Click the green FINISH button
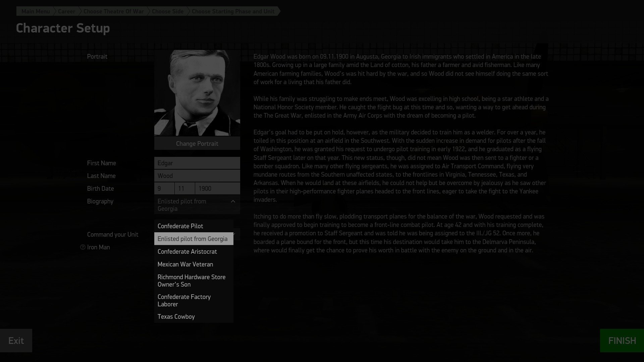Image resolution: width=644 pixels, height=362 pixels. (x=622, y=341)
